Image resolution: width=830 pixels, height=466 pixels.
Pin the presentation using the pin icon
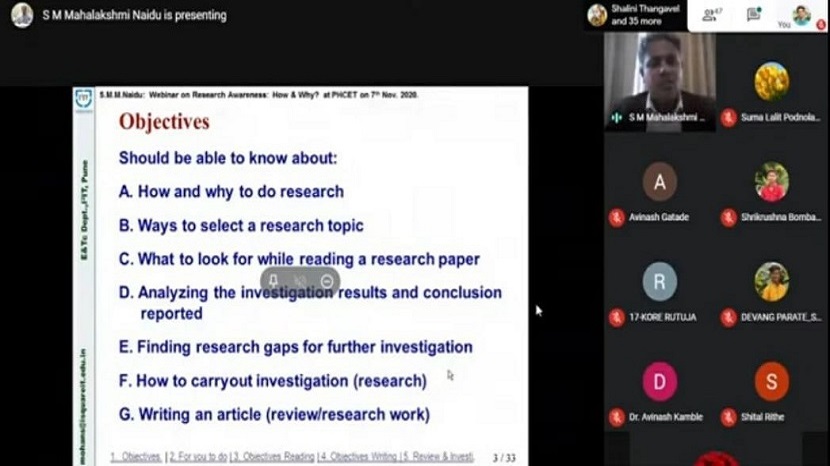(x=273, y=281)
